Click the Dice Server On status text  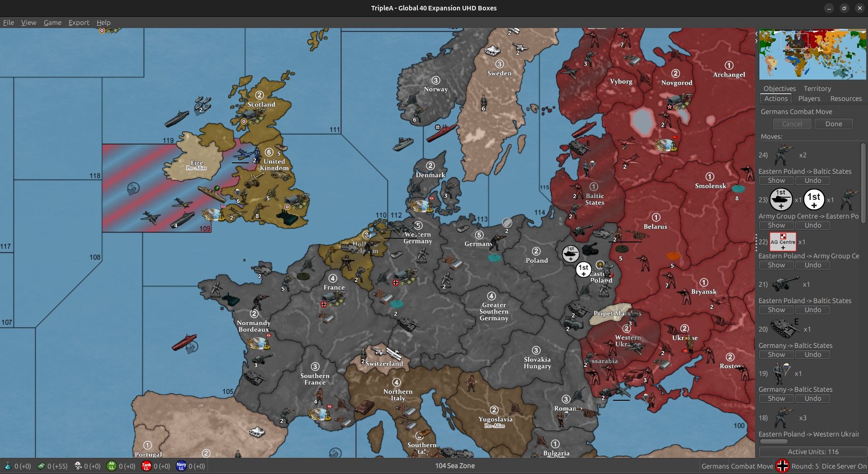(844, 466)
